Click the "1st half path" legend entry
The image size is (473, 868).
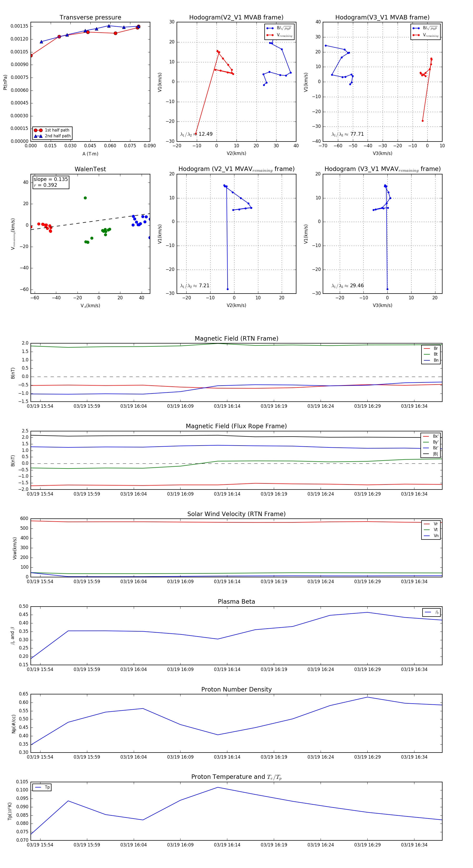coord(53,130)
